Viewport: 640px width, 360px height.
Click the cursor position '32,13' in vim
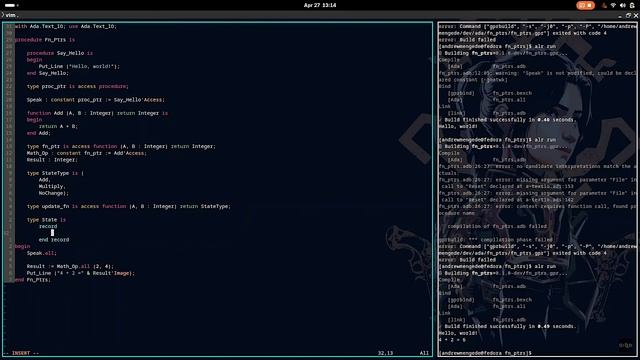coord(385,353)
